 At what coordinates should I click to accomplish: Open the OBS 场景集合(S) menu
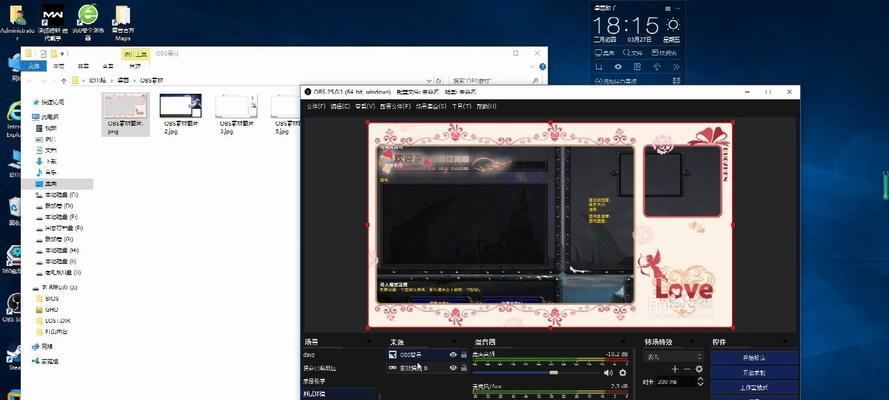coord(431,106)
